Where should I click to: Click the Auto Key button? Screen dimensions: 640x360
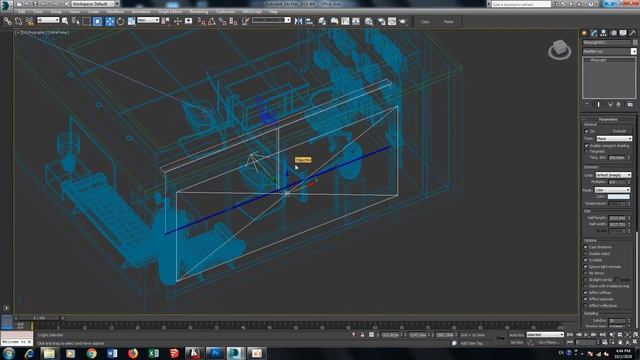[x=516, y=335]
